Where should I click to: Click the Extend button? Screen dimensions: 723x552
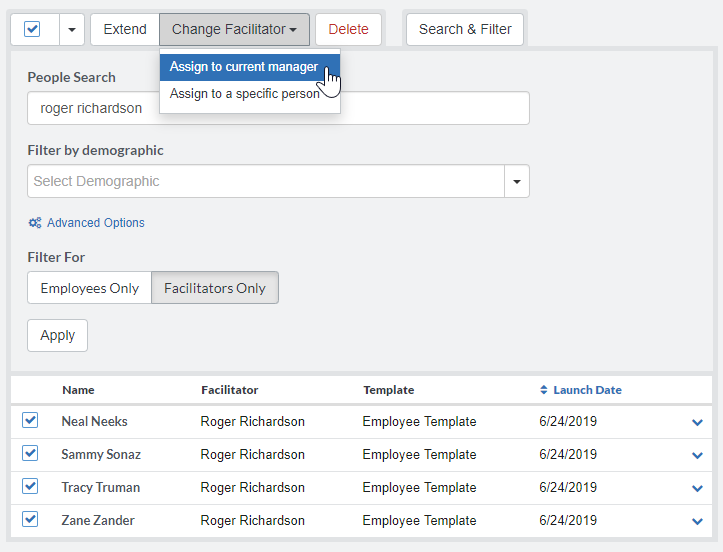(125, 30)
